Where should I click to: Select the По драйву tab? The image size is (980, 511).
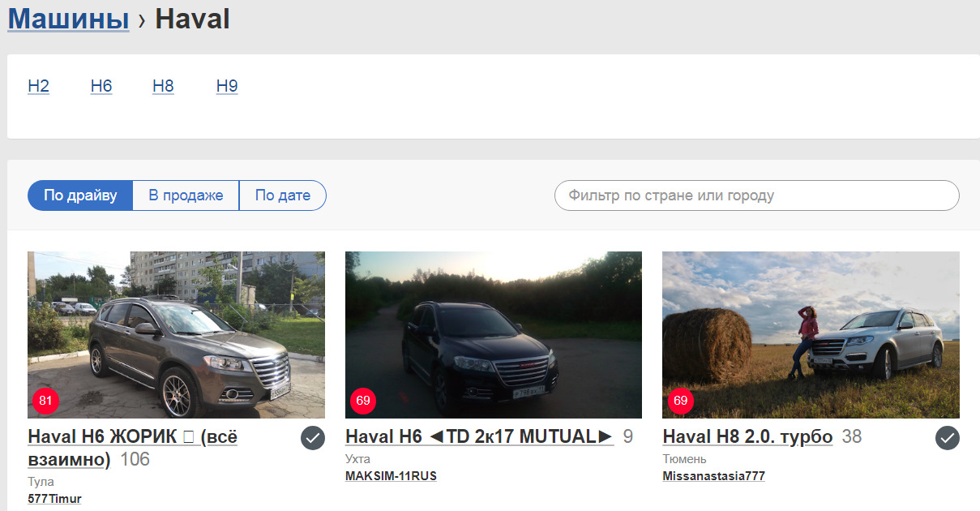pyautogui.click(x=80, y=195)
